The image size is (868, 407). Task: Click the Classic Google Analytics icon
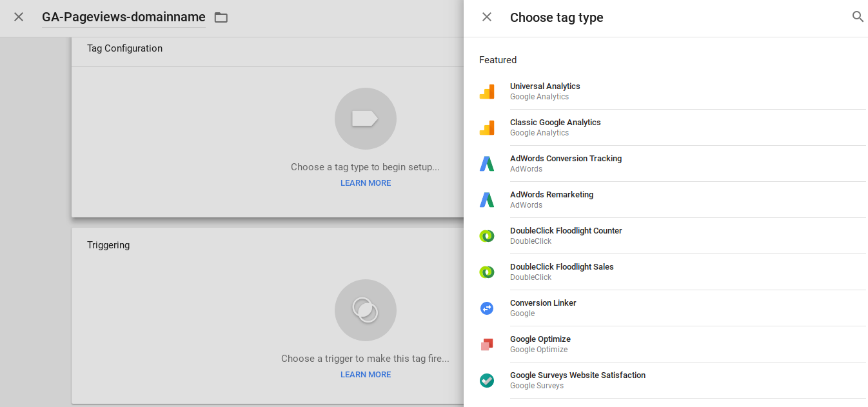pyautogui.click(x=487, y=128)
